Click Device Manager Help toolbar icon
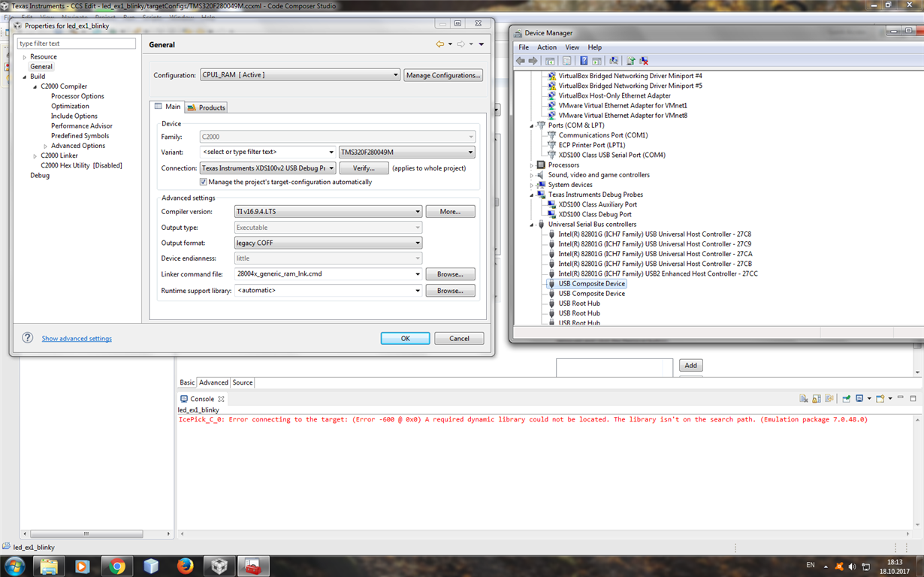The height and width of the screenshot is (577, 924). click(x=584, y=61)
